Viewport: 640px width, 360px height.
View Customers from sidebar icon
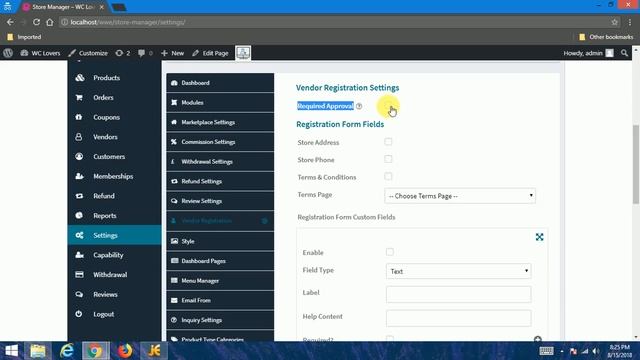click(x=79, y=156)
